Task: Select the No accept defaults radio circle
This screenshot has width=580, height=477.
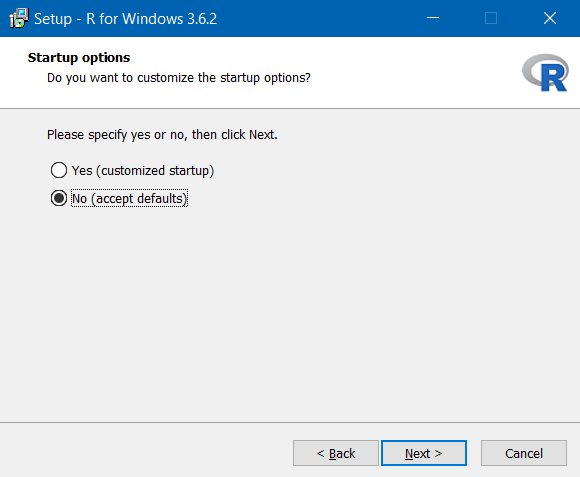Action: pos(59,199)
